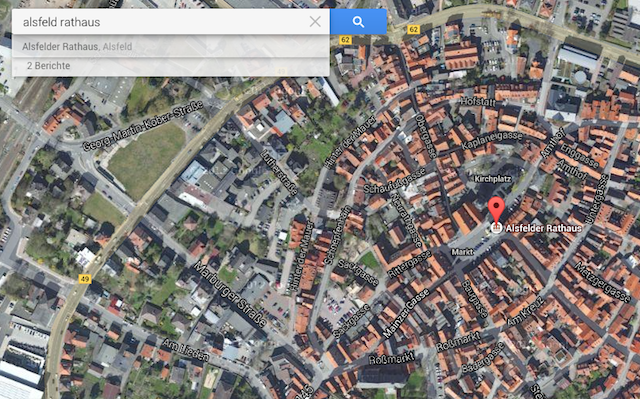Screen dimensions: 640x399
Task: Click the 'Mainzer Gasse' street label
Action: [406, 313]
